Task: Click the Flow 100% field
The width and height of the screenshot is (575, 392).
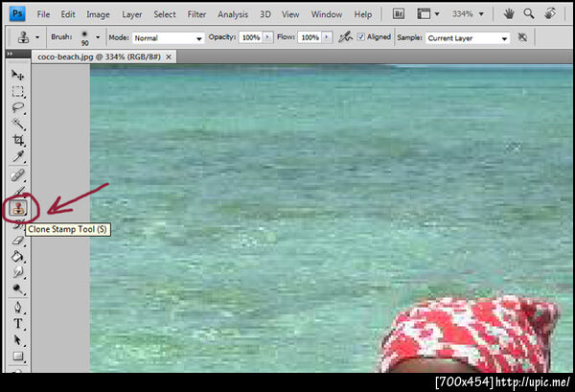Action: (310, 37)
